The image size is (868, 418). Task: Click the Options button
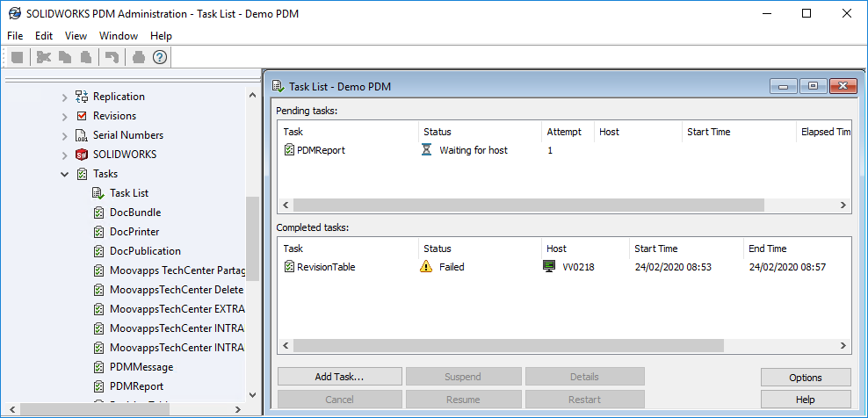[x=805, y=378]
